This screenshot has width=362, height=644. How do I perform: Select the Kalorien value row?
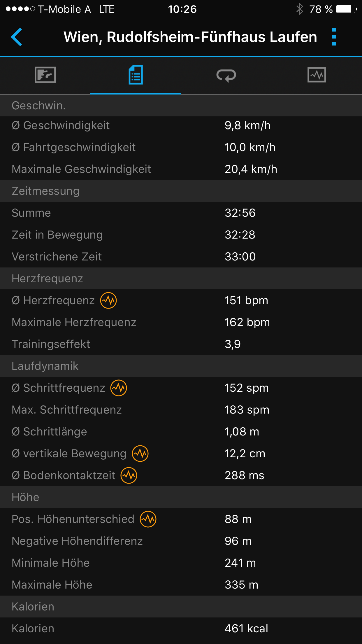[181, 629]
